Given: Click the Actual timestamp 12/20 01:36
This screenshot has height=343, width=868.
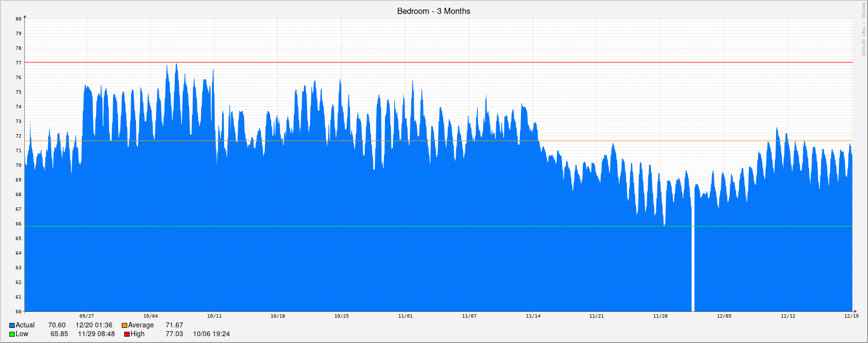Looking at the screenshot, I should (94, 325).
